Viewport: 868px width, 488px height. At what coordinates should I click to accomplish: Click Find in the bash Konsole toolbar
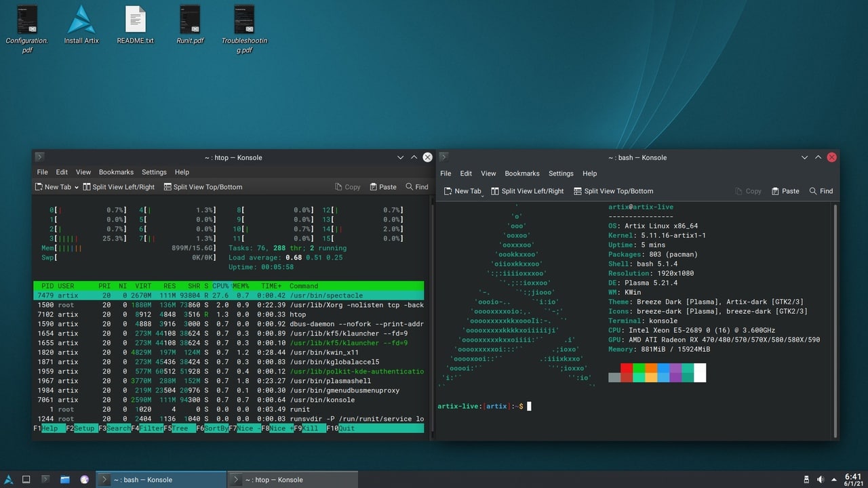point(821,191)
